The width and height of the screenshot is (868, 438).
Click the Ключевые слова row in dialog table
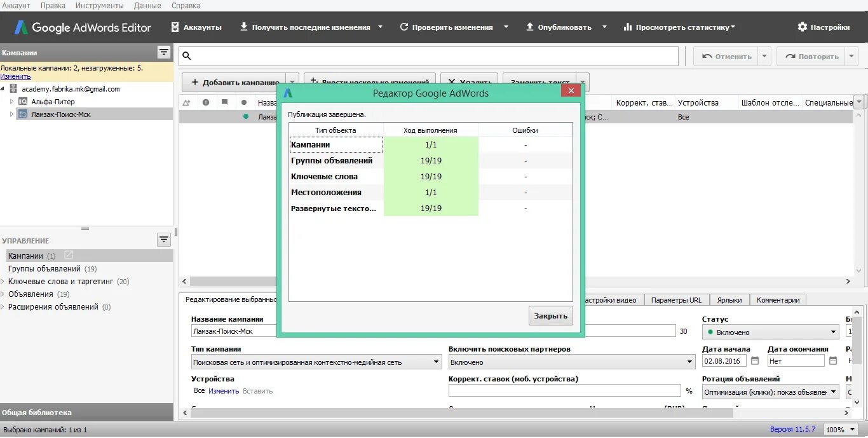click(x=431, y=177)
